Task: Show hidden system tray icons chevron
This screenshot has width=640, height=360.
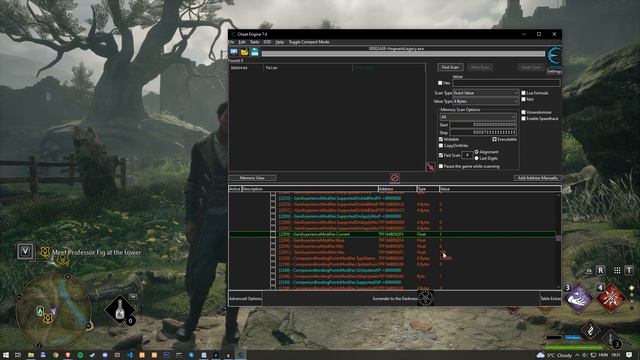Action: click(x=577, y=355)
